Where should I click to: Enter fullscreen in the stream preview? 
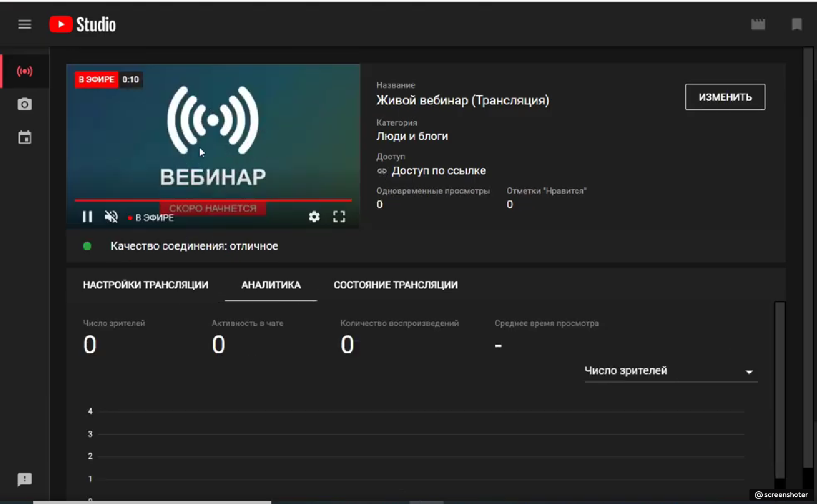[339, 217]
